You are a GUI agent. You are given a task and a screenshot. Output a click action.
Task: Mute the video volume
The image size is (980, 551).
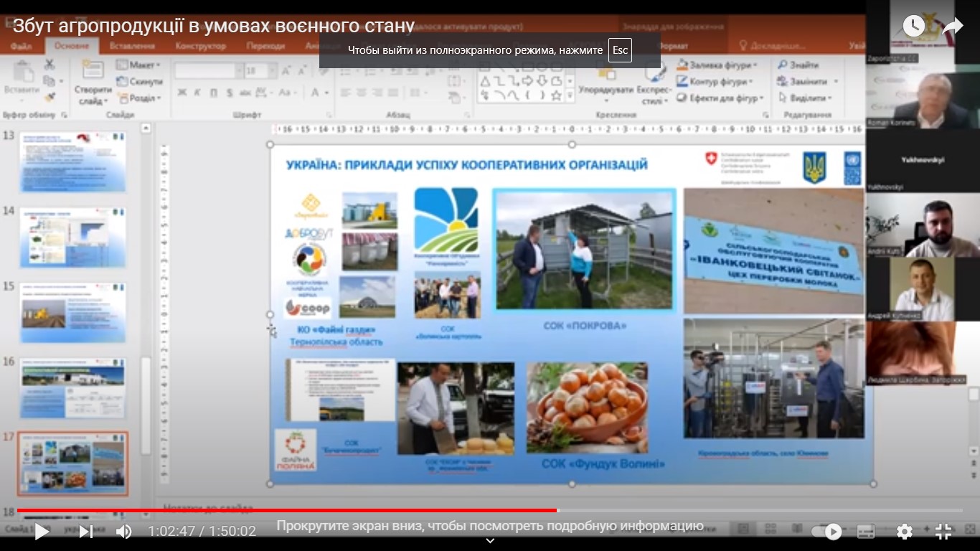click(124, 532)
